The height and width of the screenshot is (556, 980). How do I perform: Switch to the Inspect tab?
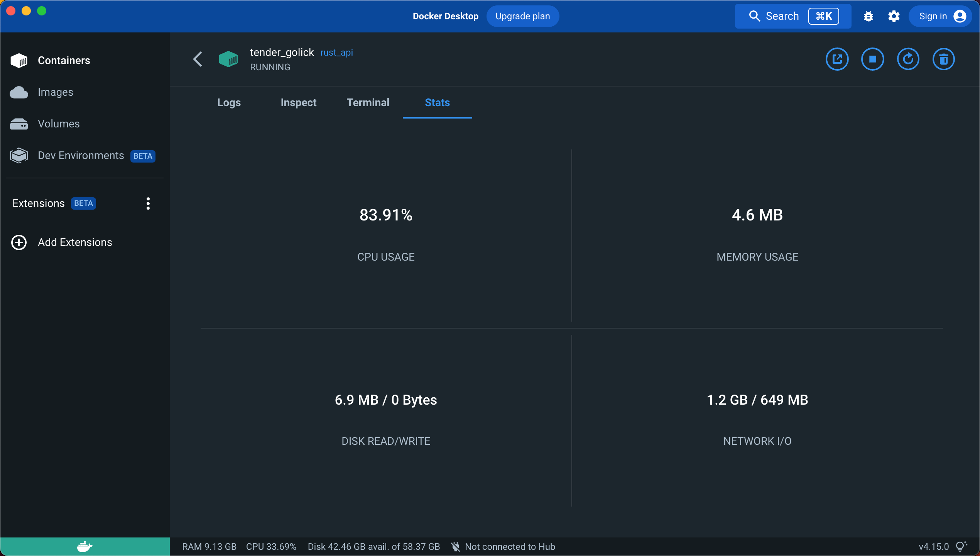point(298,103)
